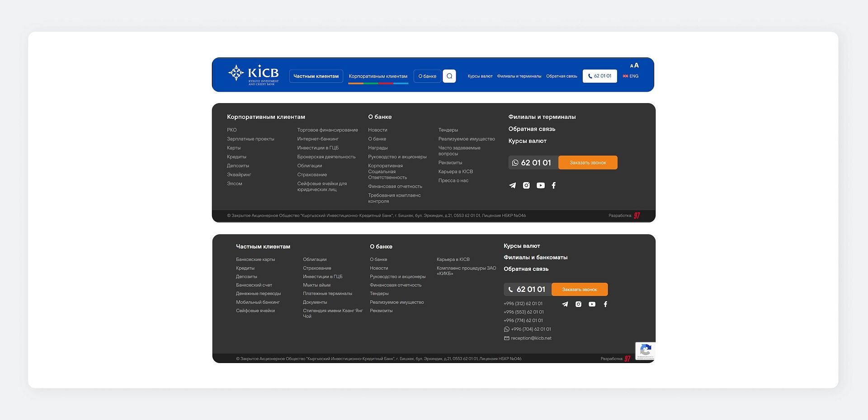This screenshot has width=868, height=420.
Task: Click the reCAPTCHA badge
Action: [645, 351]
